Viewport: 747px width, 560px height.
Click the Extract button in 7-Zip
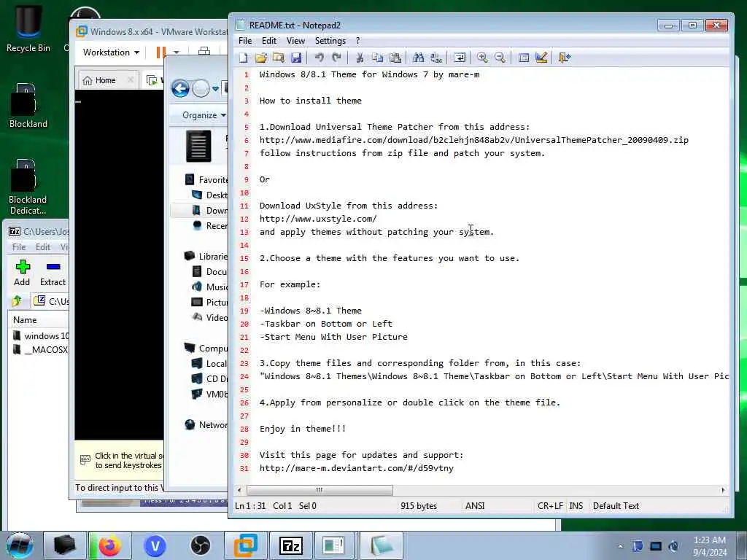(x=53, y=273)
